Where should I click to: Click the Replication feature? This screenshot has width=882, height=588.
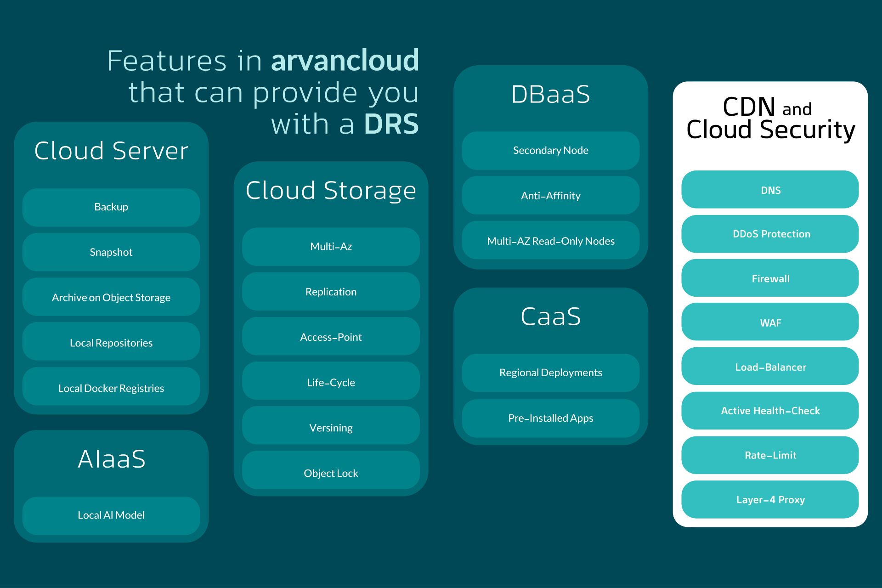click(x=331, y=292)
